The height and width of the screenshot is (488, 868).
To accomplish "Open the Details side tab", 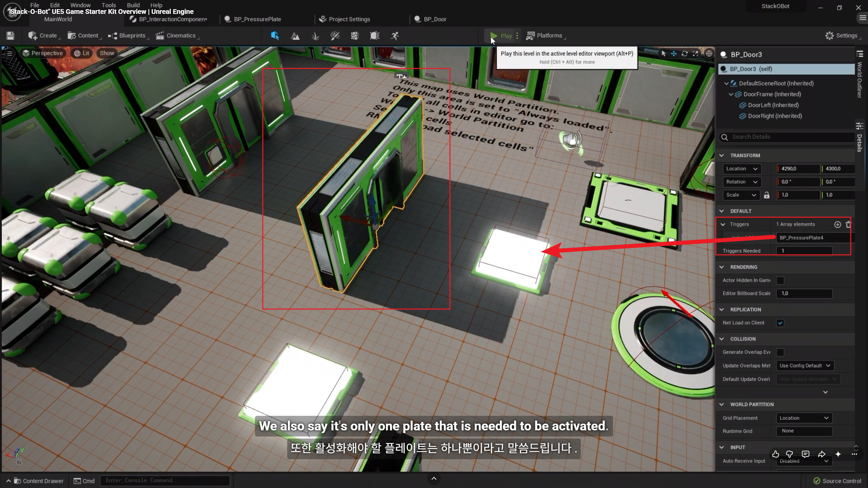I will pyautogui.click(x=860, y=138).
